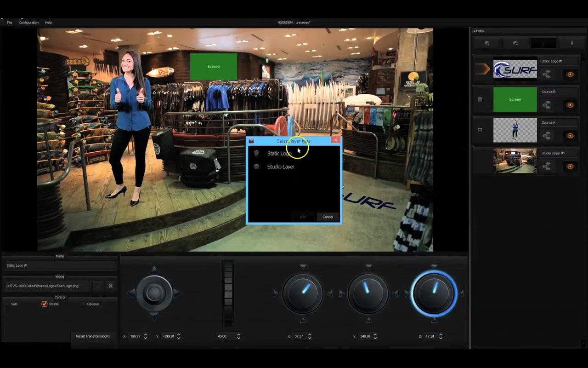Open the Configuration menu
This screenshot has width=588, height=368.
coord(28,22)
